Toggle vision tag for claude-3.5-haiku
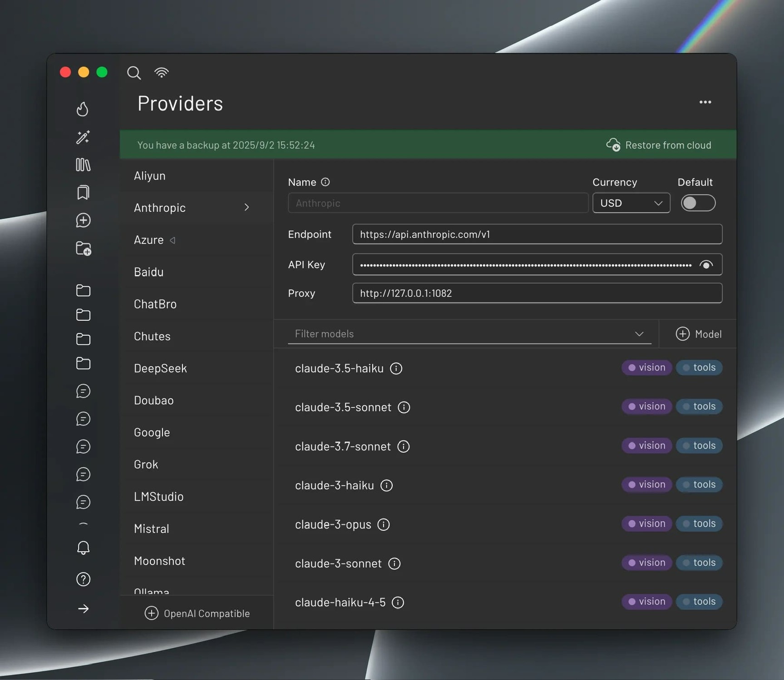Image resolution: width=784 pixels, height=680 pixels. (x=646, y=367)
